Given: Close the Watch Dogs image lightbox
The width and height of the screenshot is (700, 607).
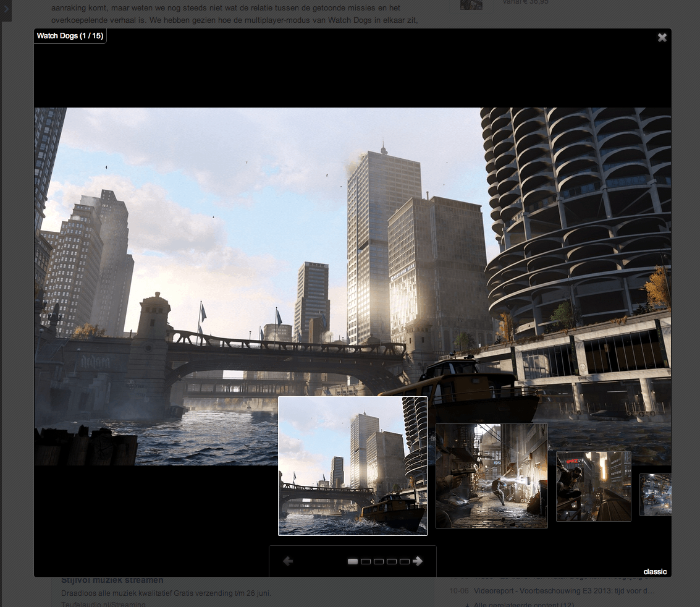Looking at the screenshot, I should [x=662, y=38].
